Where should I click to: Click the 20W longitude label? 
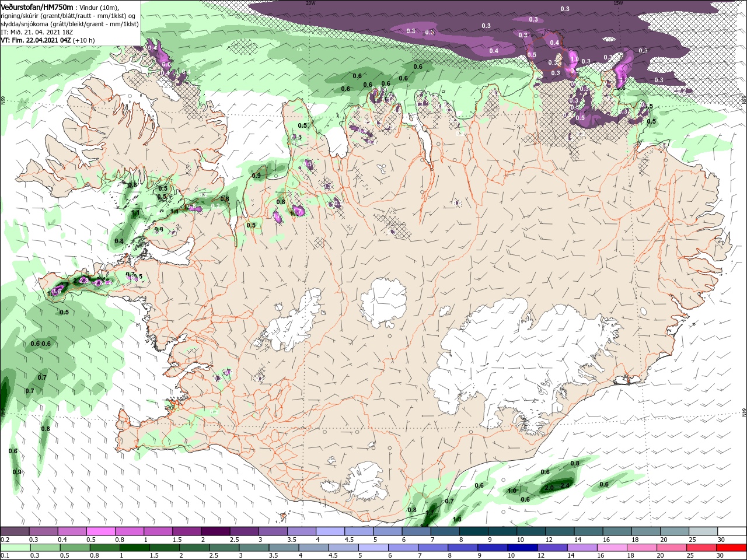tap(310, 3)
